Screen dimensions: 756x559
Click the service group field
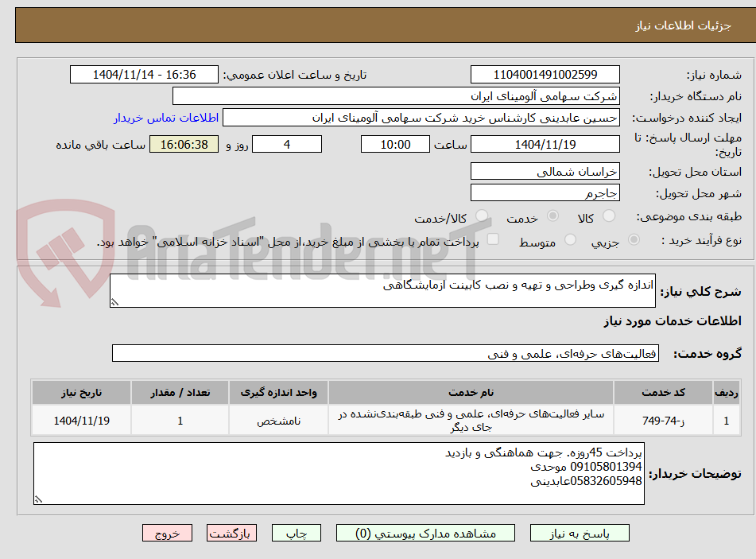click(386, 354)
